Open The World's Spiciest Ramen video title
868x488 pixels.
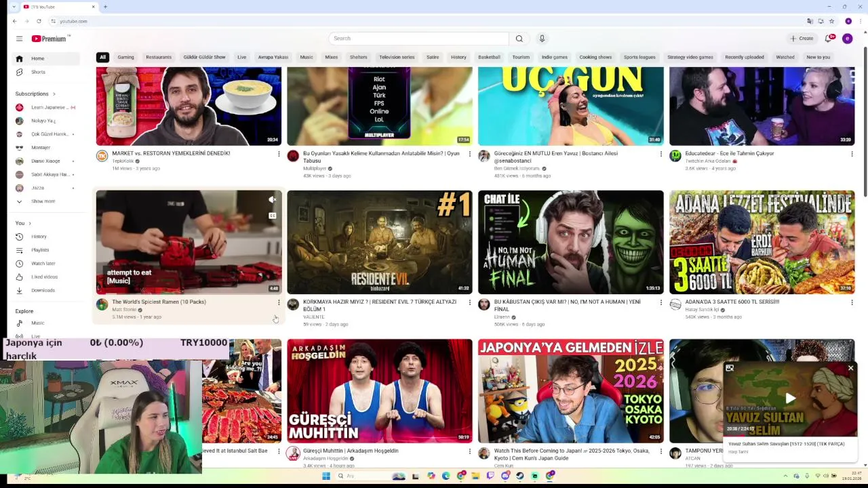point(159,302)
